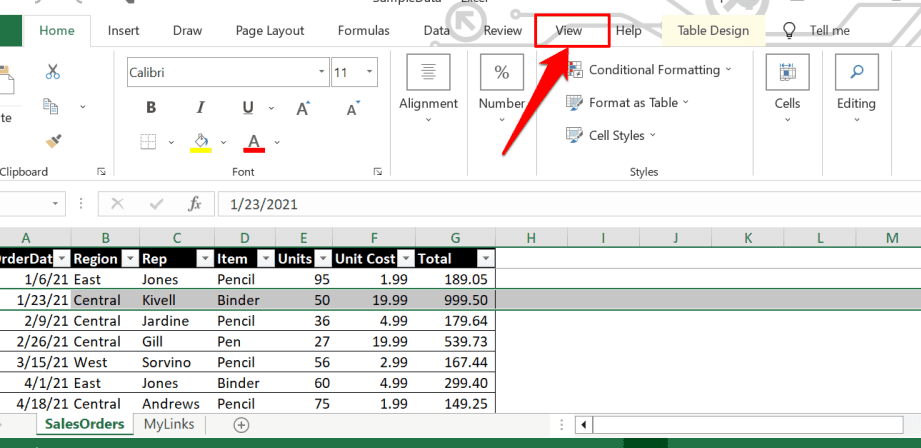Open the Cells group button
Screen dimensions: 921x448
[787, 88]
